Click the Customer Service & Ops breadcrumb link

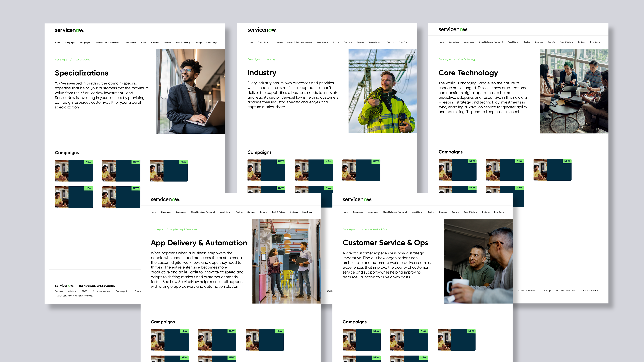tap(374, 229)
